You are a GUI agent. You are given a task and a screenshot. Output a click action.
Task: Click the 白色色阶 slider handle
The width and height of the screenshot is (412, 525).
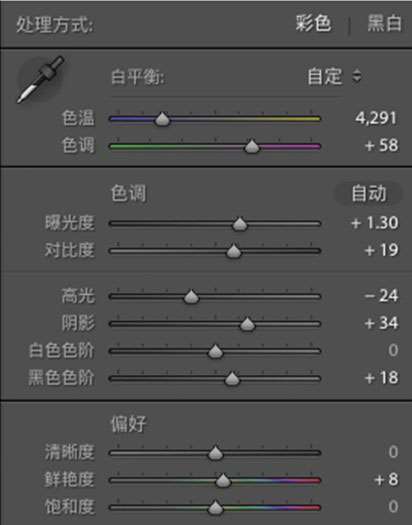click(215, 352)
